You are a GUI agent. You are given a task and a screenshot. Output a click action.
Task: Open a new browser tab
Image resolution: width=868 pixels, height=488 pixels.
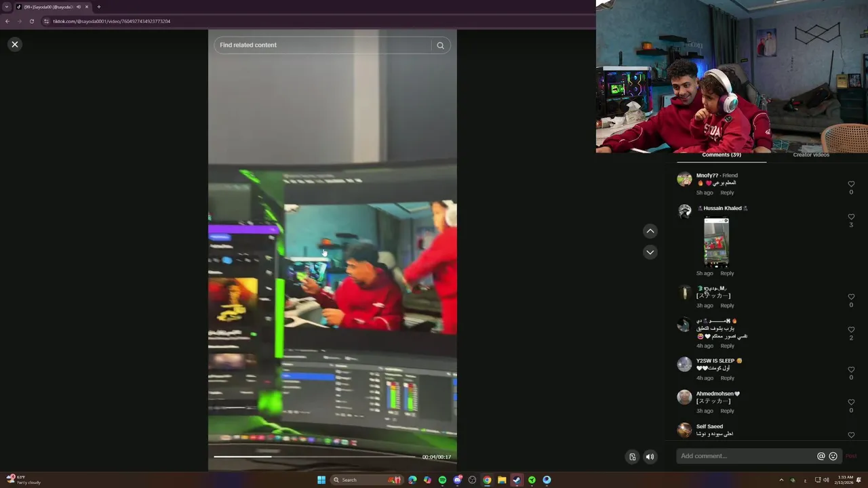point(99,7)
